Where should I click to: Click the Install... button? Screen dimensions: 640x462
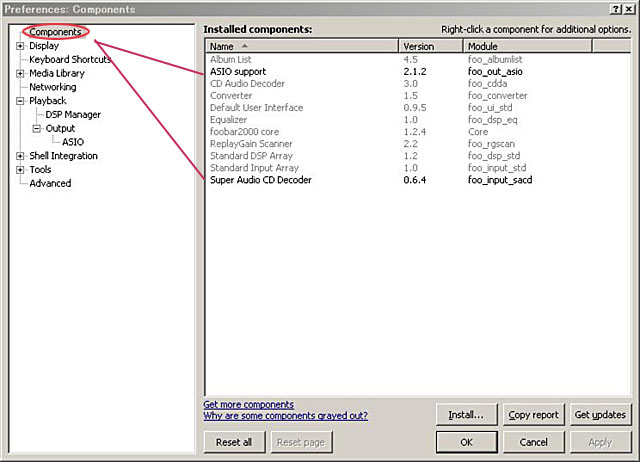tap(466, 415)
